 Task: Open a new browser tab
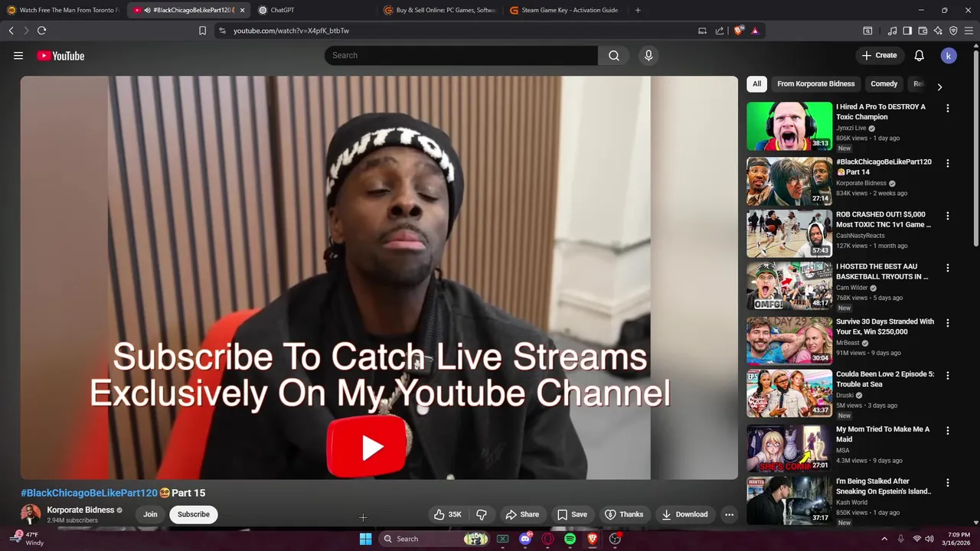point(638,10)
